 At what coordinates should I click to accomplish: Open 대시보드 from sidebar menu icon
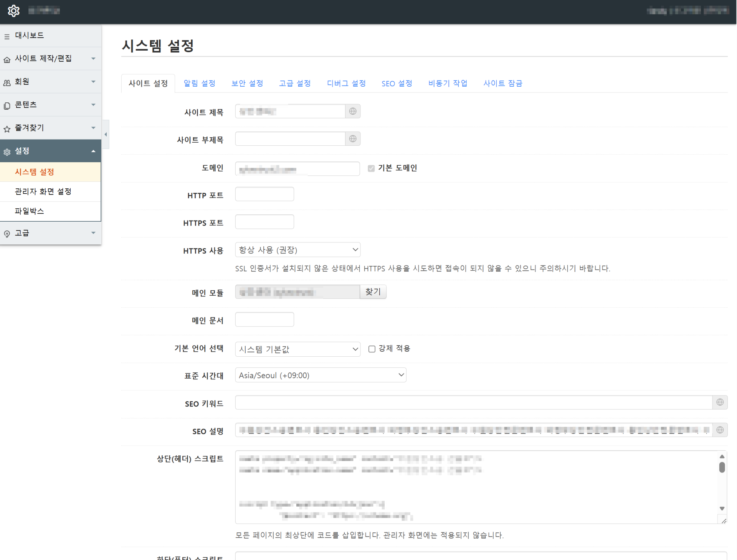coord(7,36)
